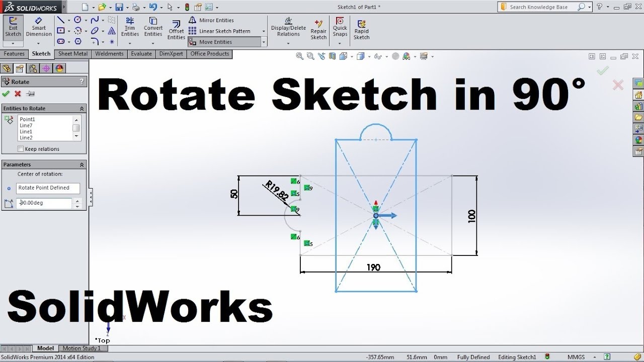The height and width of the screenshot is (362, 644).
Task: Click the Undo icon
Action: point(152,7)
